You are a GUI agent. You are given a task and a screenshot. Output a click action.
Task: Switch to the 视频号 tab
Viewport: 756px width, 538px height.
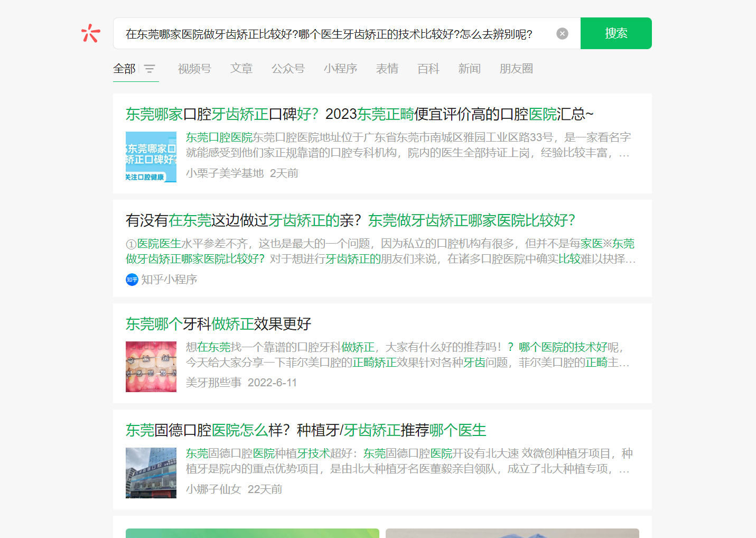tap(194, 69)
